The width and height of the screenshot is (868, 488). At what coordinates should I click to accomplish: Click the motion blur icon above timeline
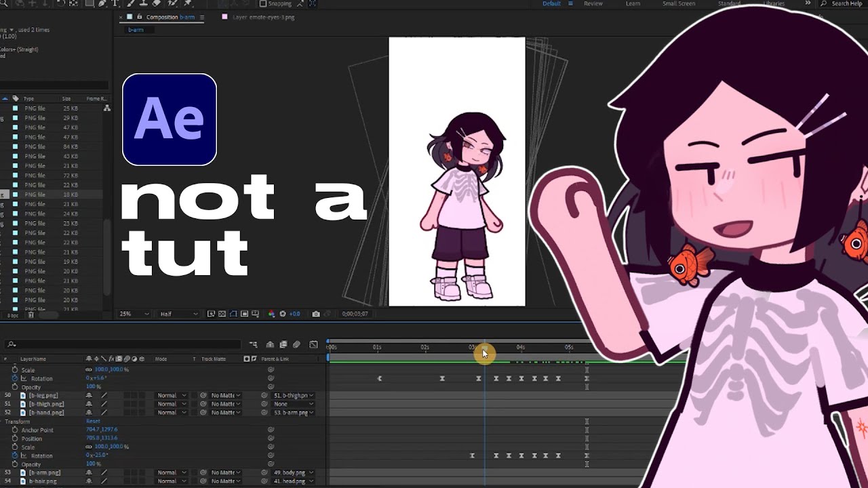pos(296,344)
